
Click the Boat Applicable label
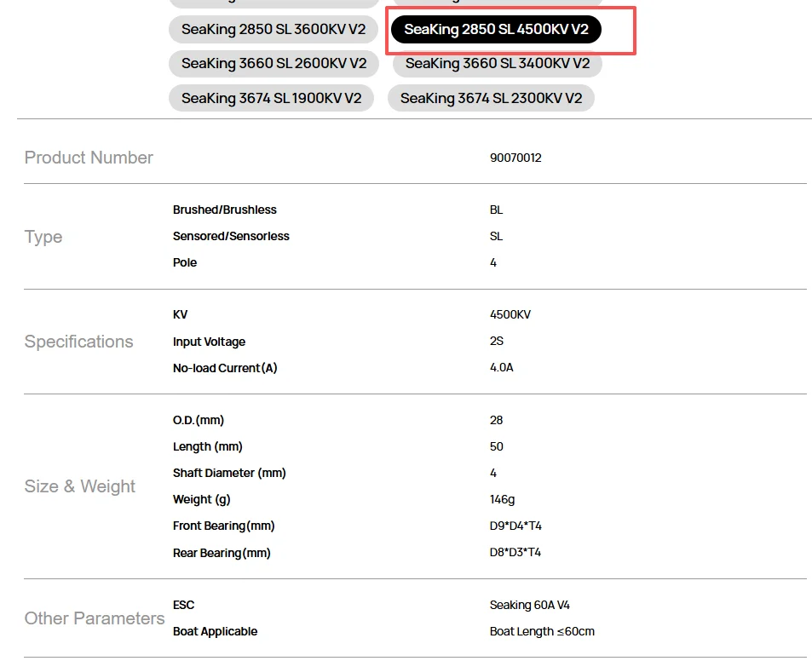pos(215,631)
